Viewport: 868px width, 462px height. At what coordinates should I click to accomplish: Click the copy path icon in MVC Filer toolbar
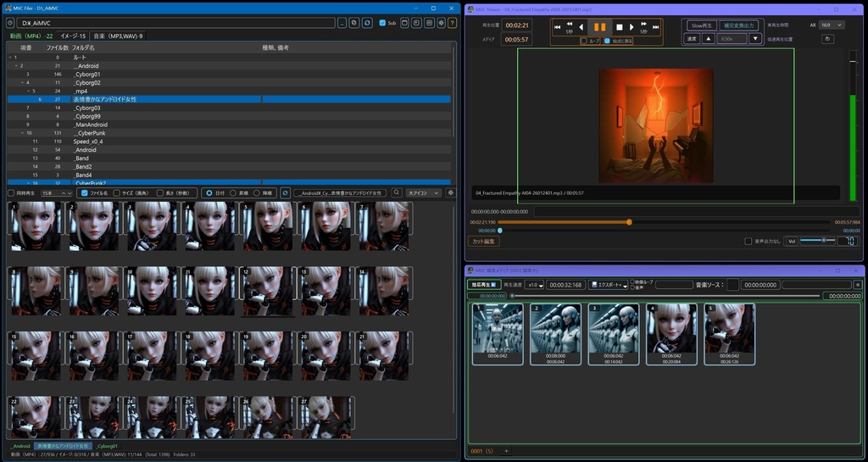(x=354, y=23)
